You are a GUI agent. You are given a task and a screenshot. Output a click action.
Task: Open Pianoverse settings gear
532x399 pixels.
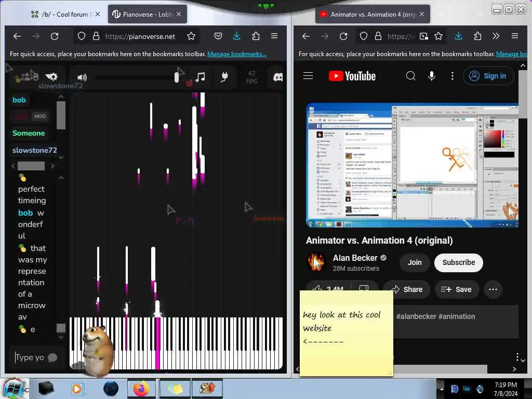tap(51, 77)
